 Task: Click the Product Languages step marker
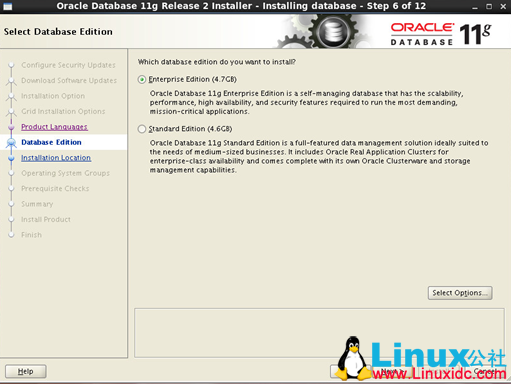(11, 127)
